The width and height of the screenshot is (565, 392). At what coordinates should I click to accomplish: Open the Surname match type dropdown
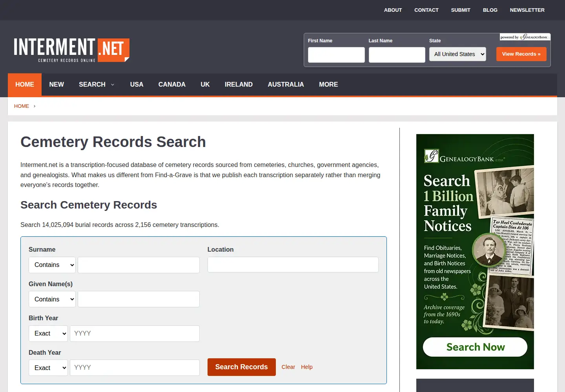tap(52, 265)
